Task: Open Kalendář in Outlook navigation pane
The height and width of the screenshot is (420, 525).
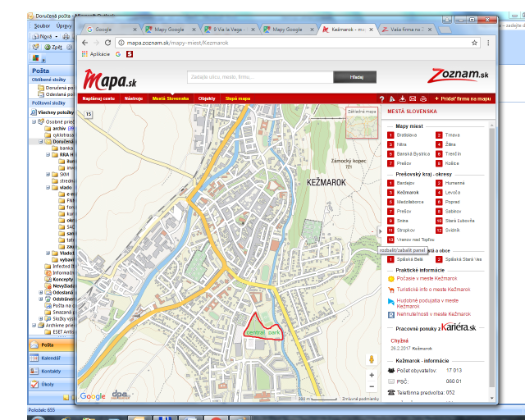Action: 51,358
